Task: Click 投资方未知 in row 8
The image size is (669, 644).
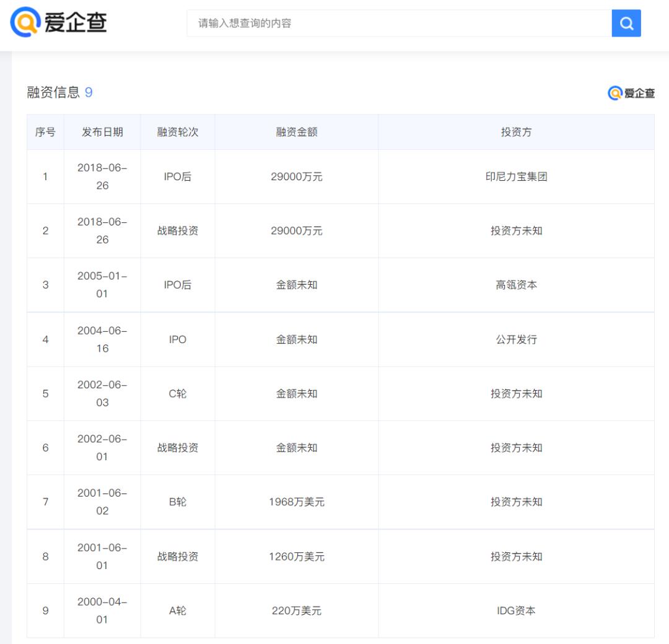Action: pos(516,557)
